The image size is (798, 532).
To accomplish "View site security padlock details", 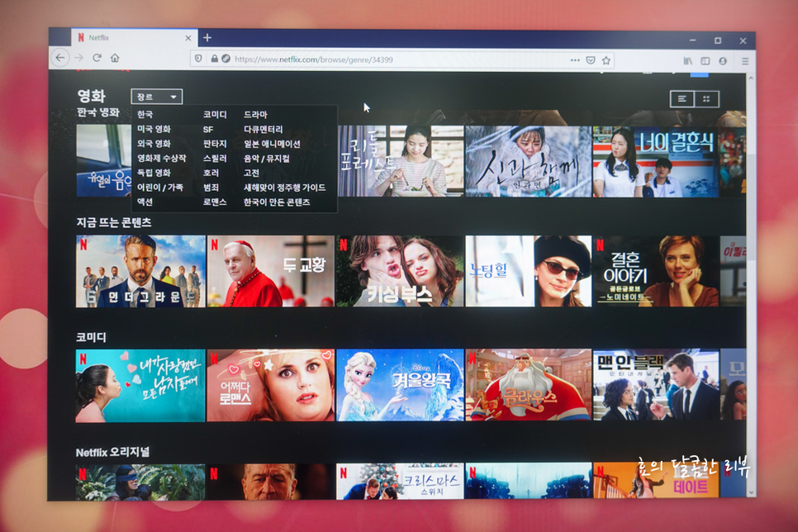I will 214,59.
